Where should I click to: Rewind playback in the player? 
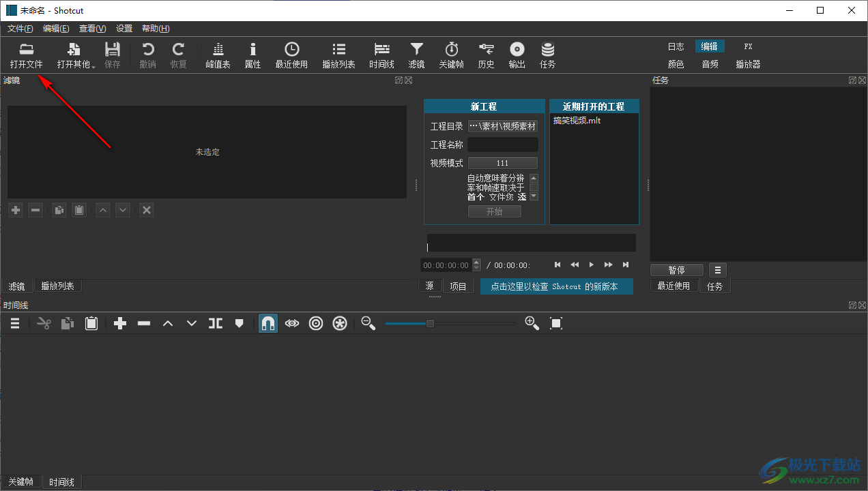[x=575, y=265]
